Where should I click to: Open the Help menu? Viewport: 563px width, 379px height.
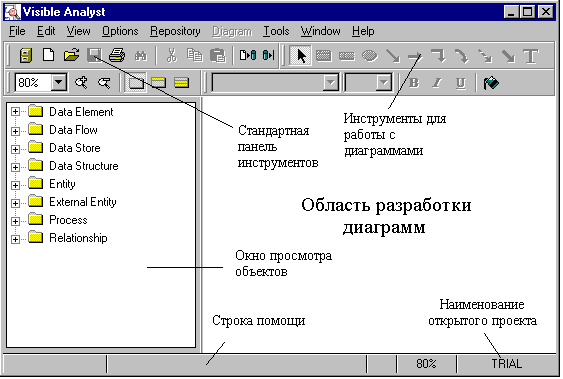pyautogui.click(x=363, y=31)
